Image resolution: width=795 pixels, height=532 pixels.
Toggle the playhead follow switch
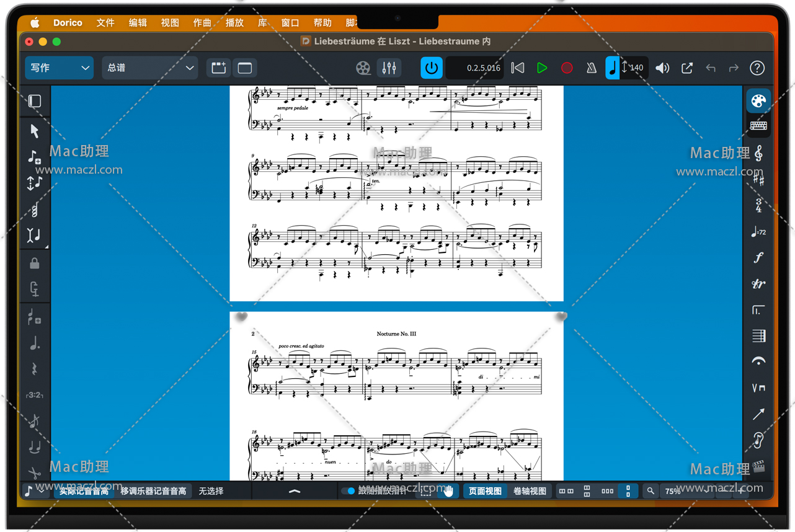pos(348,491)
